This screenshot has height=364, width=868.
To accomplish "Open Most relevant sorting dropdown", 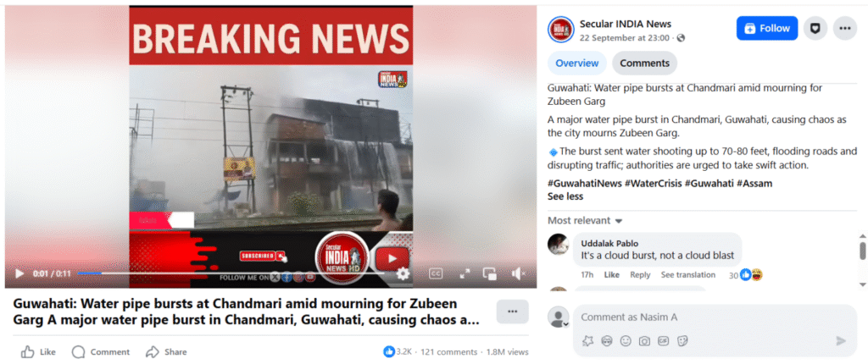I will click(x=585, y=220).
